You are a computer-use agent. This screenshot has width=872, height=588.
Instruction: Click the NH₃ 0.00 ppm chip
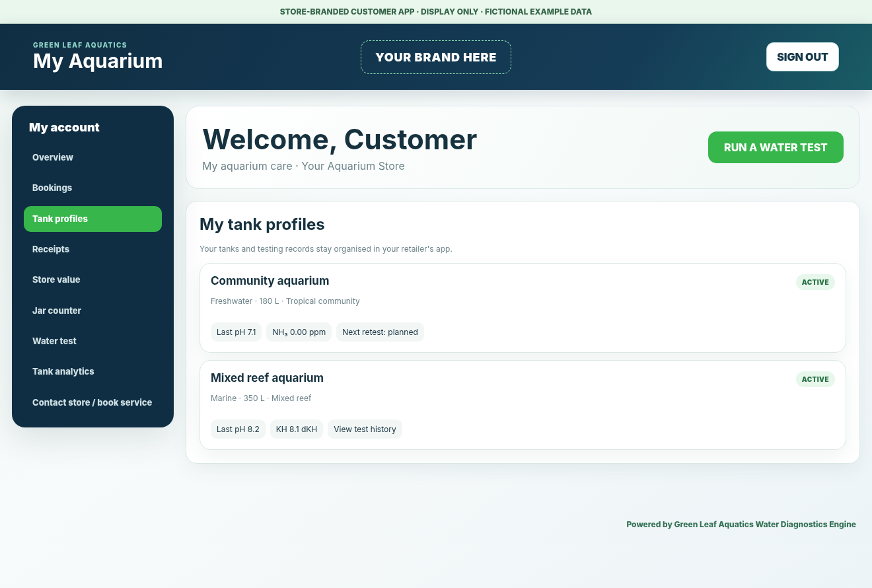[x=299, y=332]
